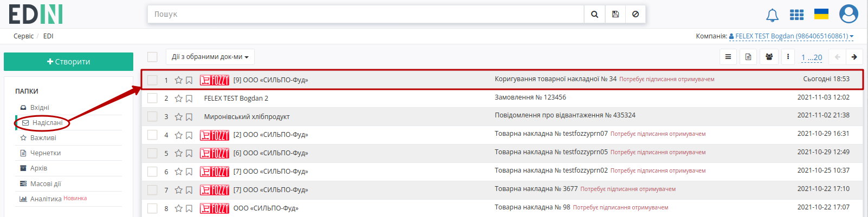Open Замовлення № 123456 document
Screen dimensions: 868x217
click(530, 97)
